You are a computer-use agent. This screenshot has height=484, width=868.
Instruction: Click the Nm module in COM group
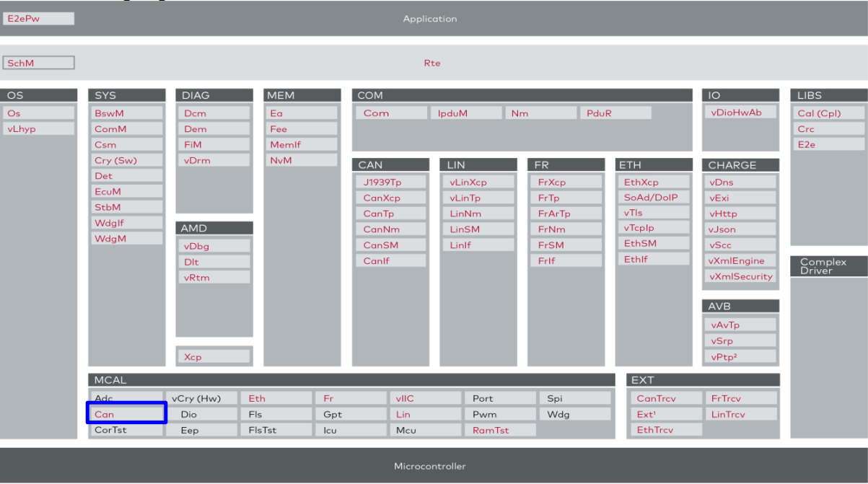[541, 113]
